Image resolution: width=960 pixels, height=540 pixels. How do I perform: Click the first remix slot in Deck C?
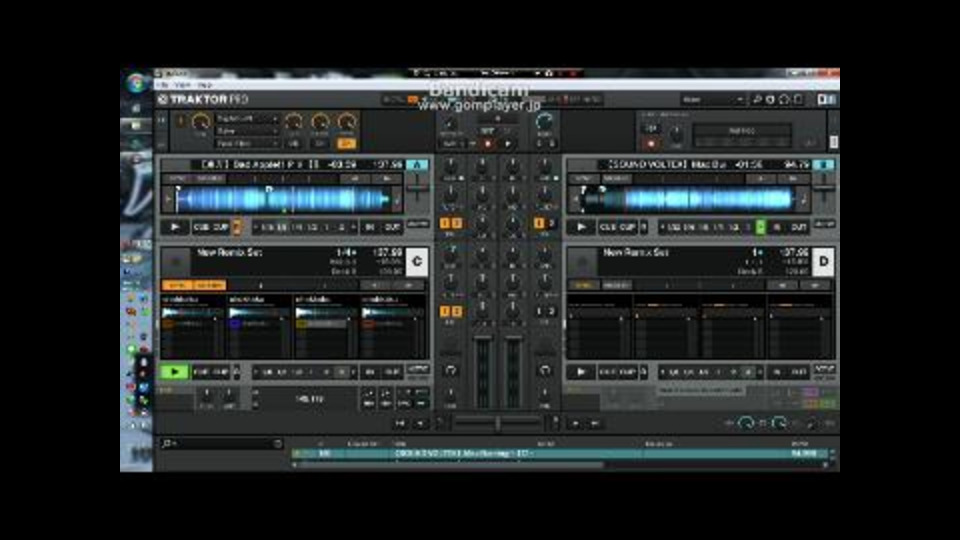192,328
